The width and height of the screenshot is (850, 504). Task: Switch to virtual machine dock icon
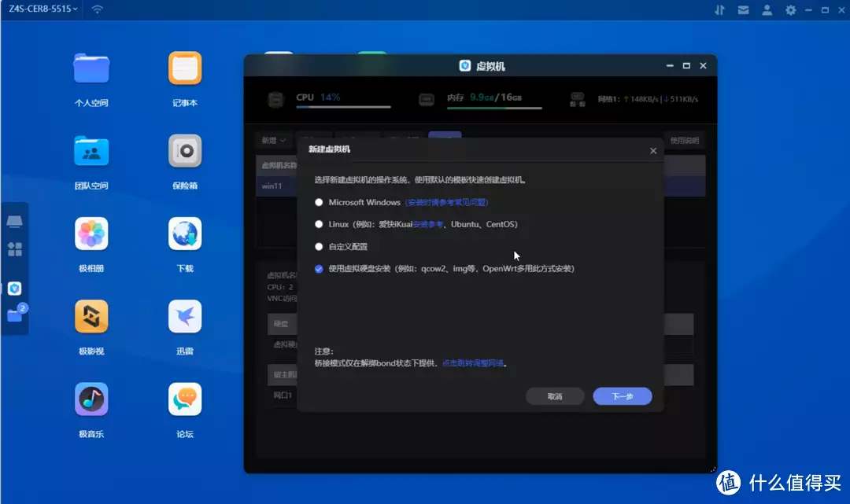pos(15,289)
